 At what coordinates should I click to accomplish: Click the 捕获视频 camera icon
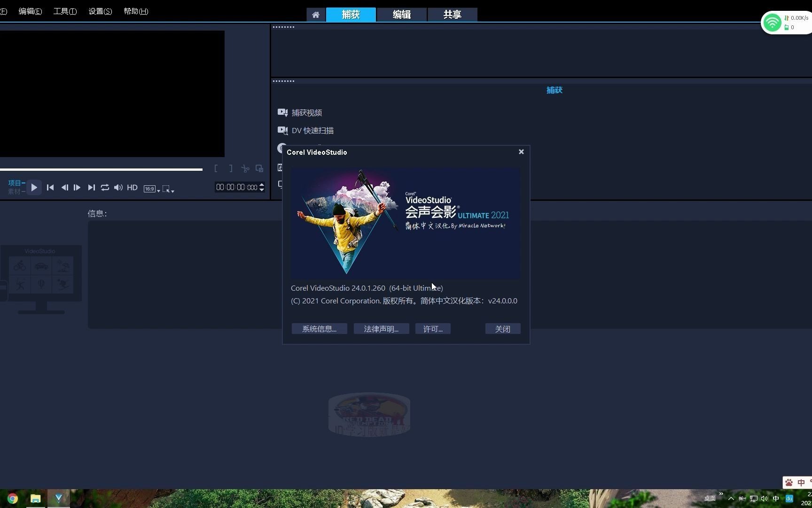282,112
